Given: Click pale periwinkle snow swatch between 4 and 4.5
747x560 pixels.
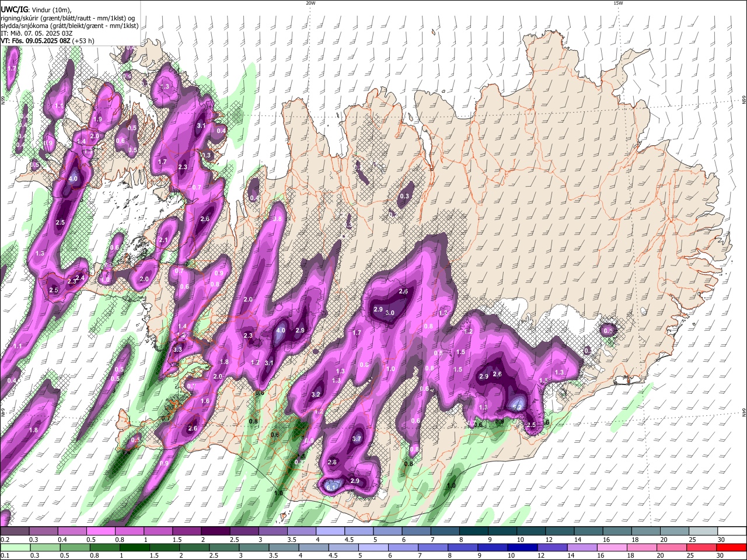Looking at the screenshot, I should [330, 531].
